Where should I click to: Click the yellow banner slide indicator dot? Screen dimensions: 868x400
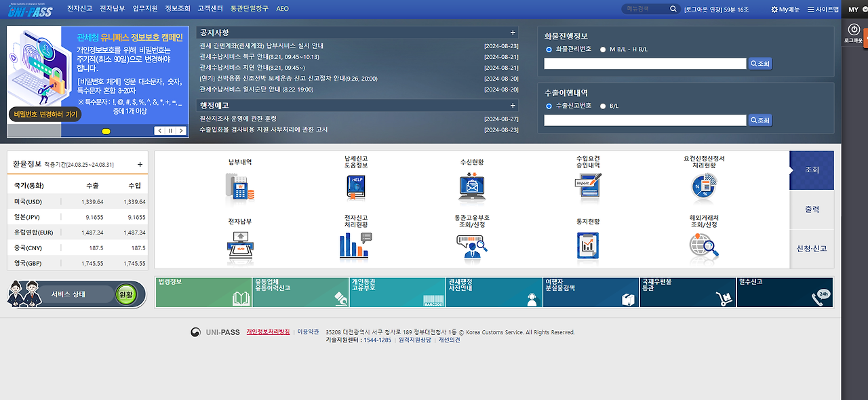click(106, 130)
